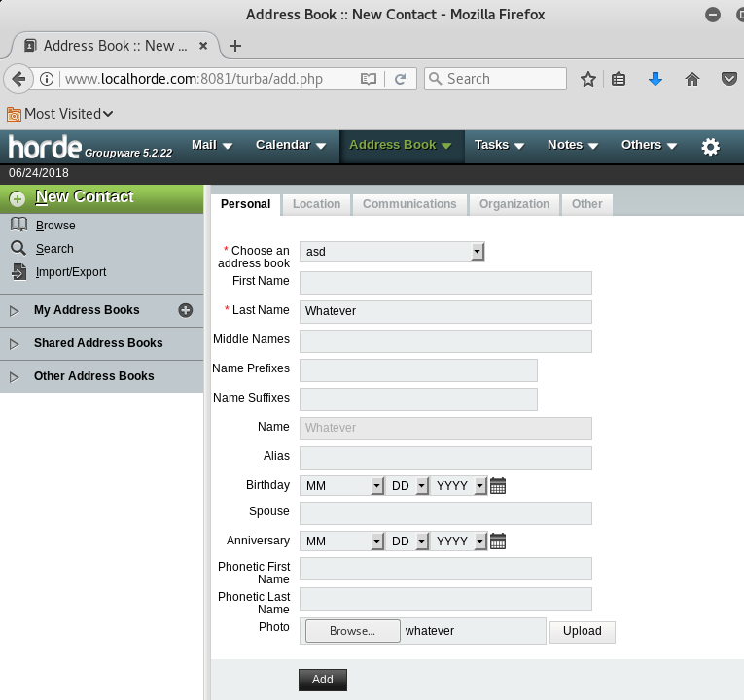This screenshot has width=744, height=700.
Task: Click the Alias input field
Action: tap(445, 458)
